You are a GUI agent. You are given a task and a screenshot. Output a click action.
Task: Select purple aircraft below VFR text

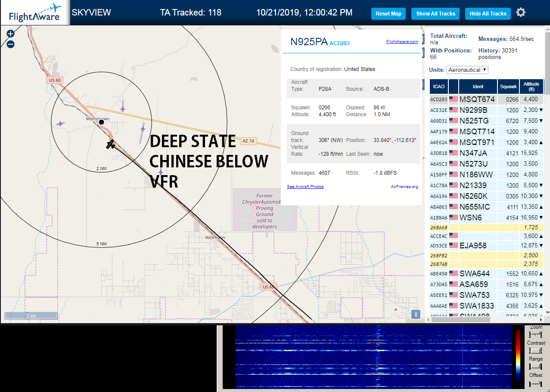(161, 172)
